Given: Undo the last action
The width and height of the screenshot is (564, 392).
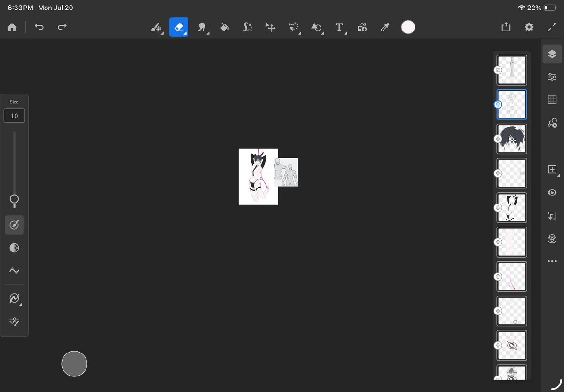Looking at the screenshot, I should (39, 27).
